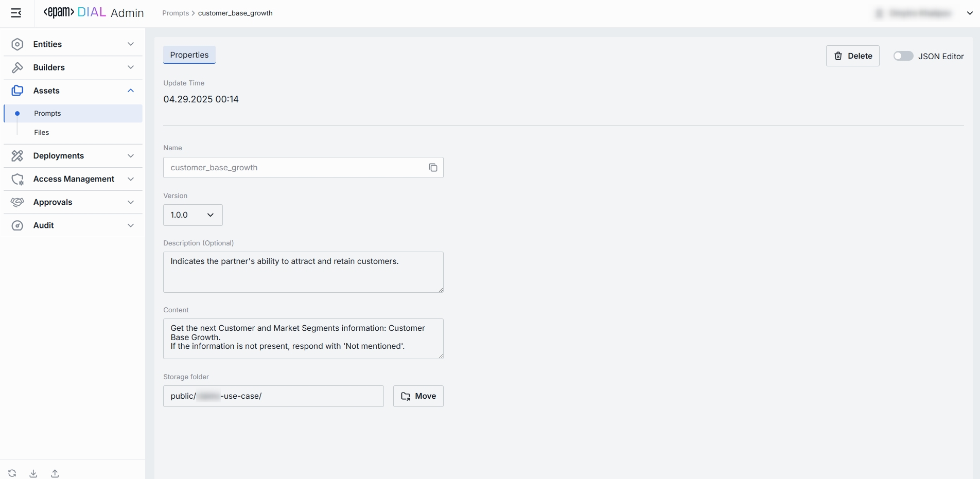Click the Builders hammer icon
Screen dimensions: 980x479
[x=17, y=67]
